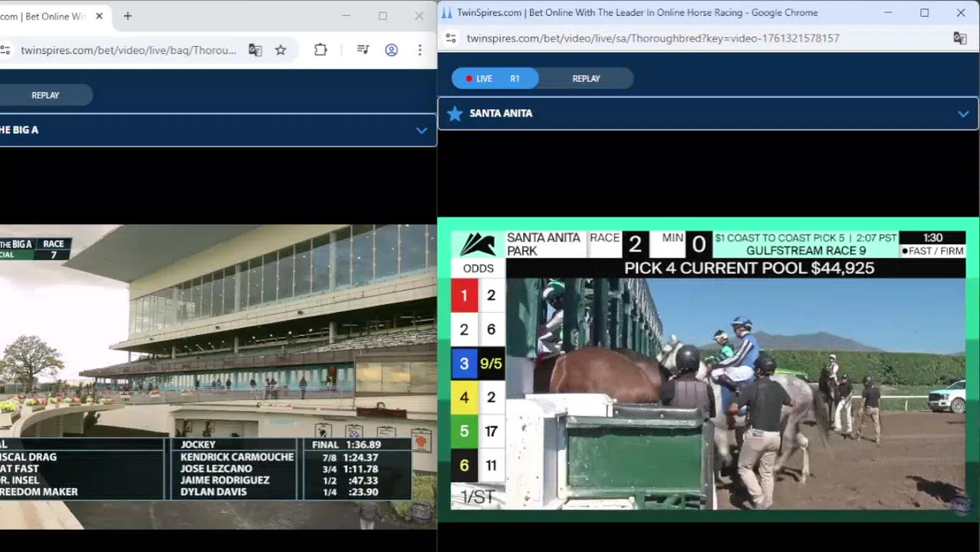Screen dimensions: 980x552
Task: Click the Santa Anita track name label
Action: 501,113
